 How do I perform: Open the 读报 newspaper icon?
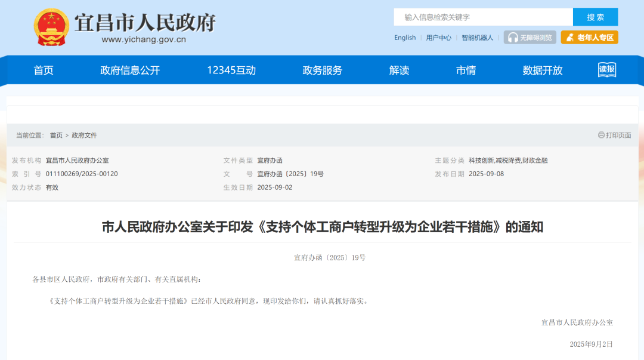pyautogui.click(x=606, y=70)
